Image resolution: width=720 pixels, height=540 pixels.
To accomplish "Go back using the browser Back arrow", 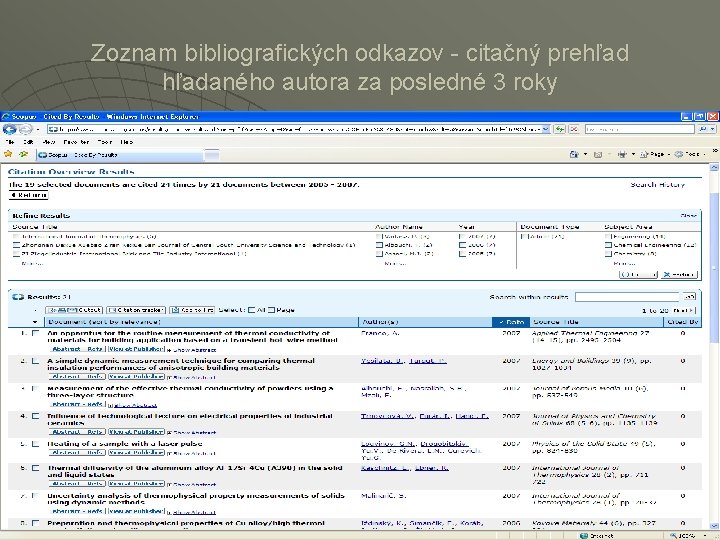I will (9, 129).
